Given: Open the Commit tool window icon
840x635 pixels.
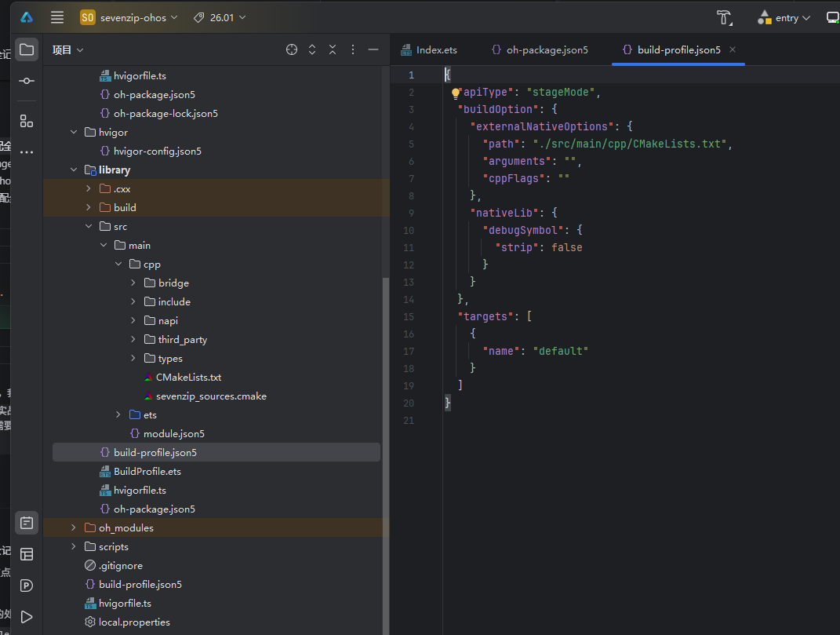Looking at the screenshot, I should [x=27, y=81].
